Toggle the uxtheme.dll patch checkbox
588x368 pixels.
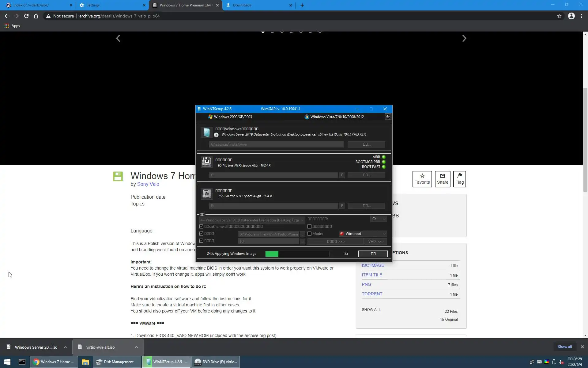coord(202,227)
